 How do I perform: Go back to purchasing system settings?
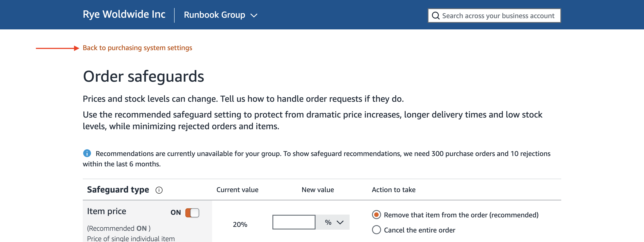pos(137,48)
